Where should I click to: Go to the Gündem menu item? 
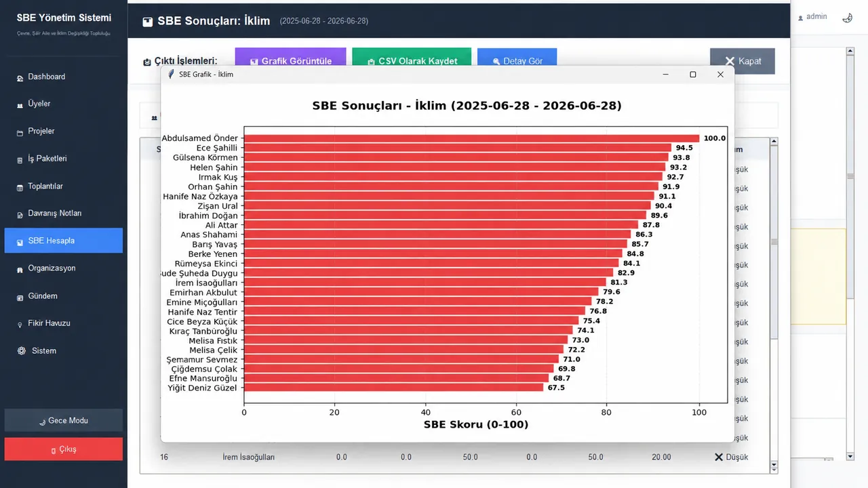click(64, 296)
